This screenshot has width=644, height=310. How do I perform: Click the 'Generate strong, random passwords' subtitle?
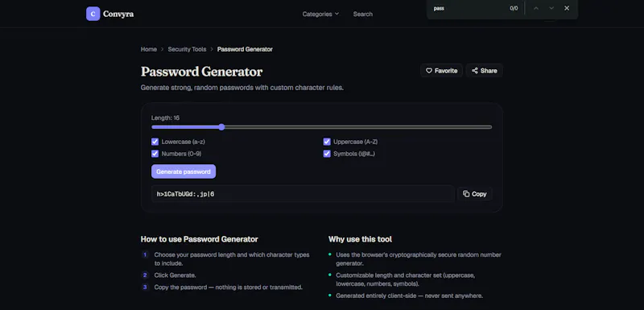[x=242, y=88]
